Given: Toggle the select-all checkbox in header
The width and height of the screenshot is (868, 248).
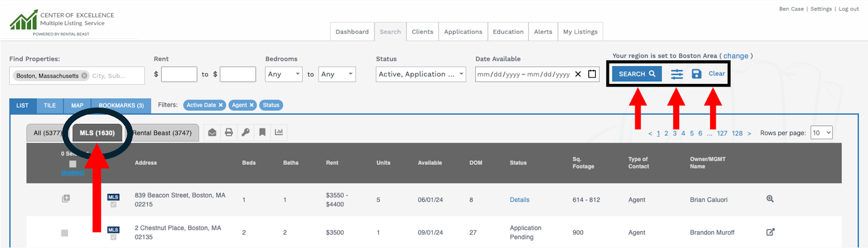Looking at the screenshot, I should [x=73, y=164].
